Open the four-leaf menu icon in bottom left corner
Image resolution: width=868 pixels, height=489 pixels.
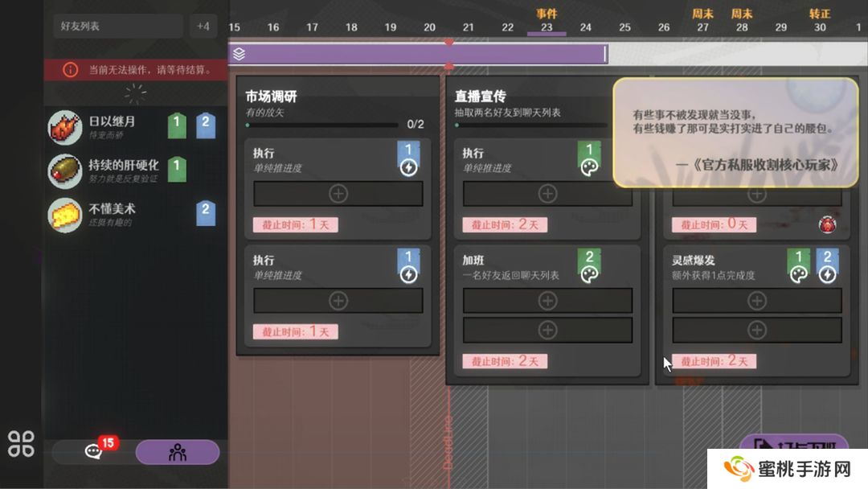22,442
